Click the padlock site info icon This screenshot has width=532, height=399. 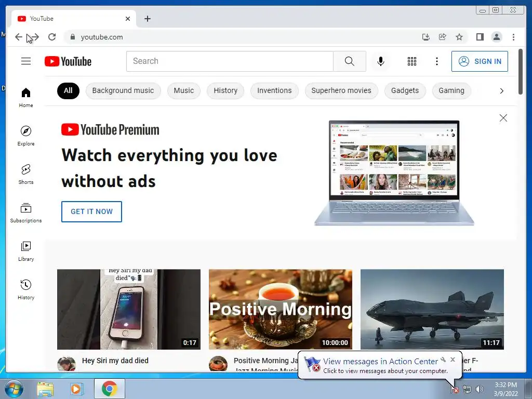72,37
